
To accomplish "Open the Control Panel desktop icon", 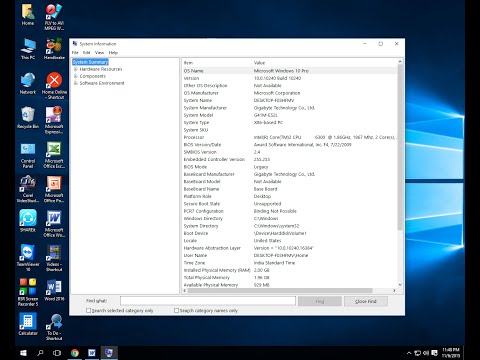I will tap(28, 155).
